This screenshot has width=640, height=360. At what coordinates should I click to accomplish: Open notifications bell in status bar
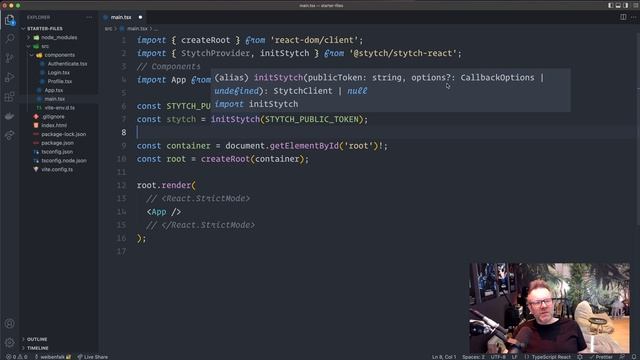tap(634, 357)
